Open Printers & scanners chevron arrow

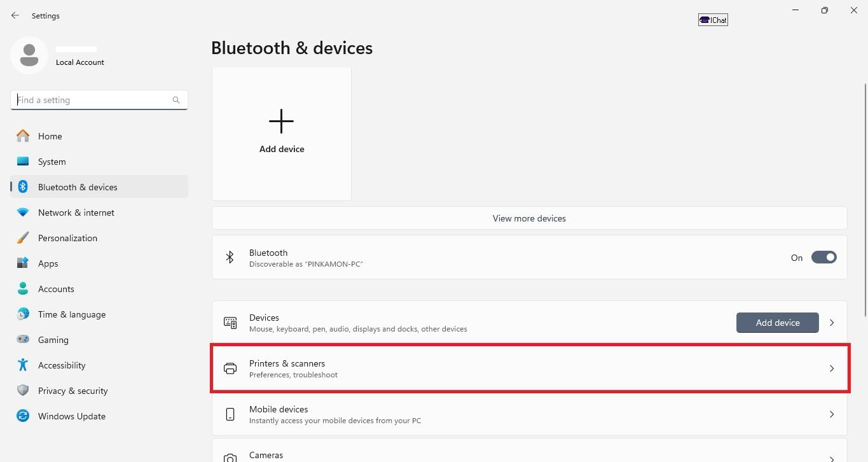coord(831,368)
